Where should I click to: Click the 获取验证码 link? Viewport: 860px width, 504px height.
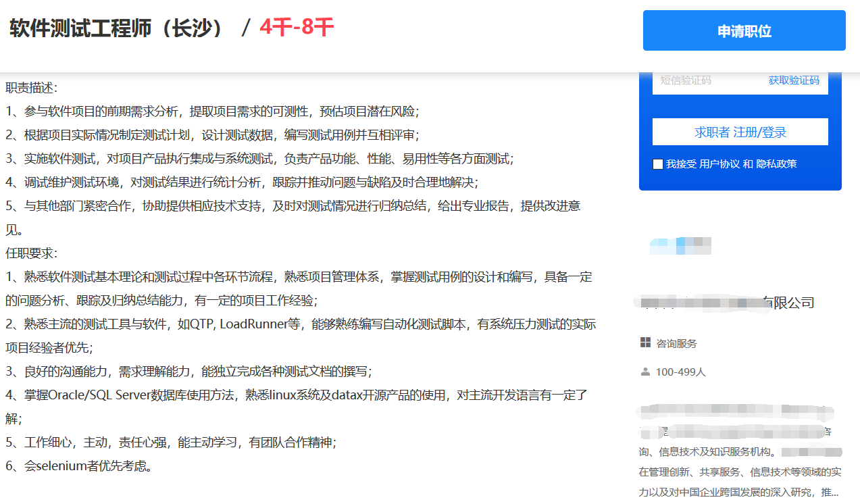click(794, 80)
